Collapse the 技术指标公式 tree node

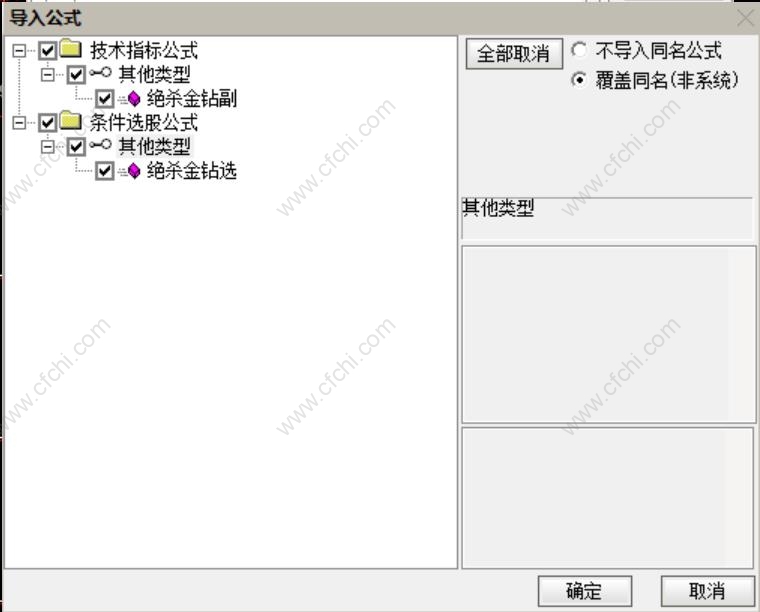click(x=19, y=50)
